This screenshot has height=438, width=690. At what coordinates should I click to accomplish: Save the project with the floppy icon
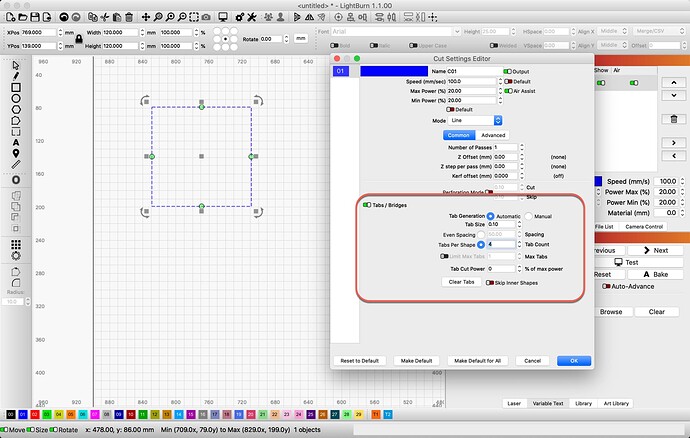[x=34, y=17]
